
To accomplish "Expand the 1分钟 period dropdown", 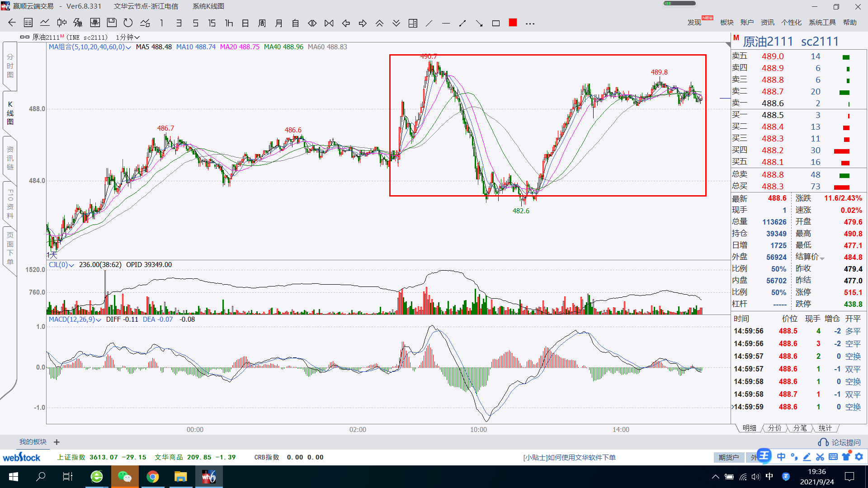I will coord(128,38).
